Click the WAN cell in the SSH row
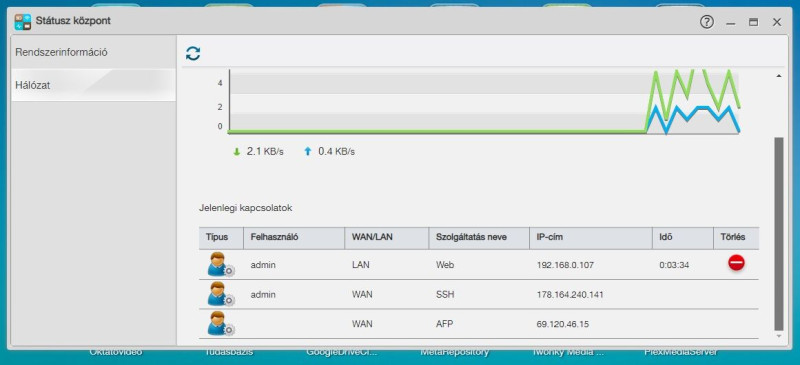The height and width of the screenshot is (365, 800). click(362, 295)
